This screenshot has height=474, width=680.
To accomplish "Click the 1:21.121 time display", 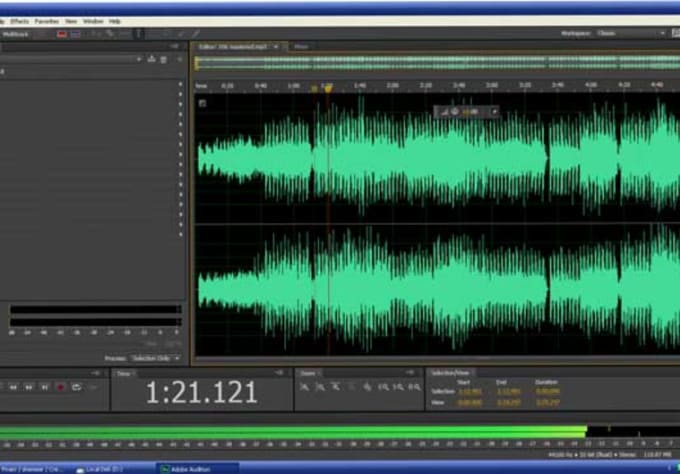I will tap(202, 392).
